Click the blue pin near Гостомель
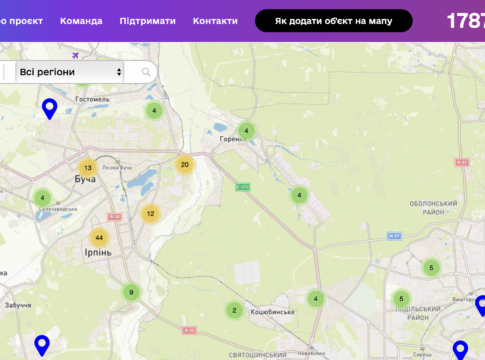The image size is (485, 360). [50, 109]
